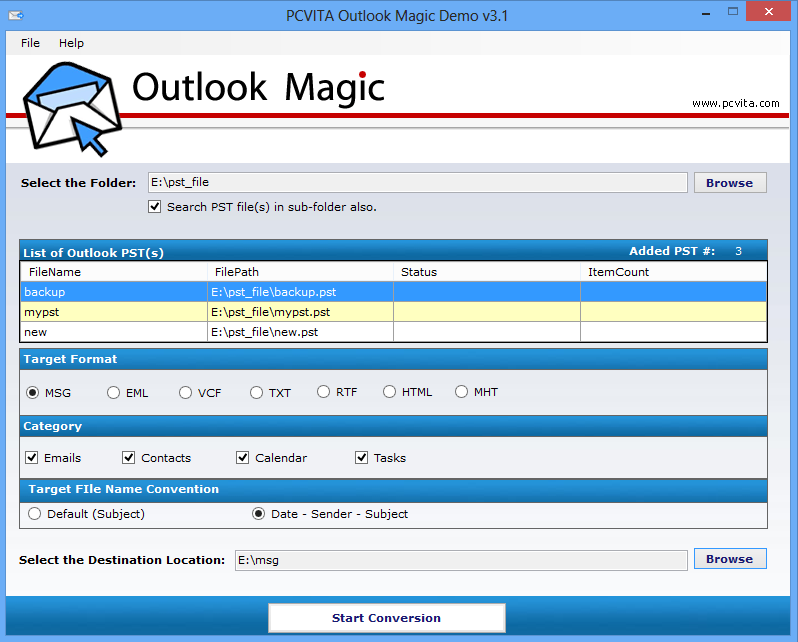
Task: Browse for the destination location
Action: pyautogui.click(x=730, y=559)
